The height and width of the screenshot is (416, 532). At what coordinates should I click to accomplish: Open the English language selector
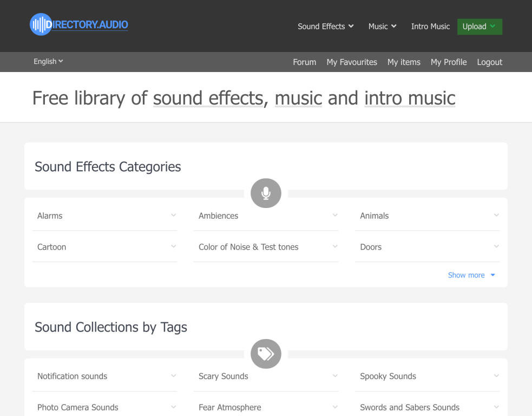pyautogui.click(x=48, y=61)
